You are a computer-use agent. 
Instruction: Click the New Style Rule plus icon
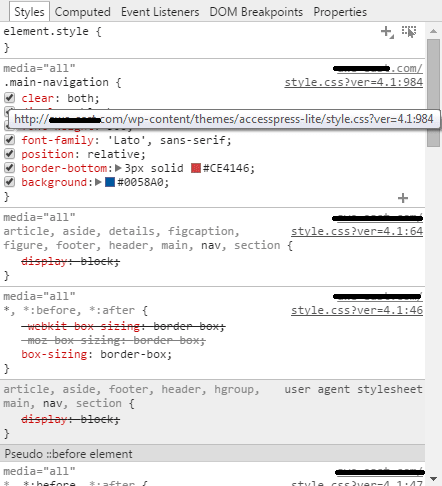[x=387, y=32]
